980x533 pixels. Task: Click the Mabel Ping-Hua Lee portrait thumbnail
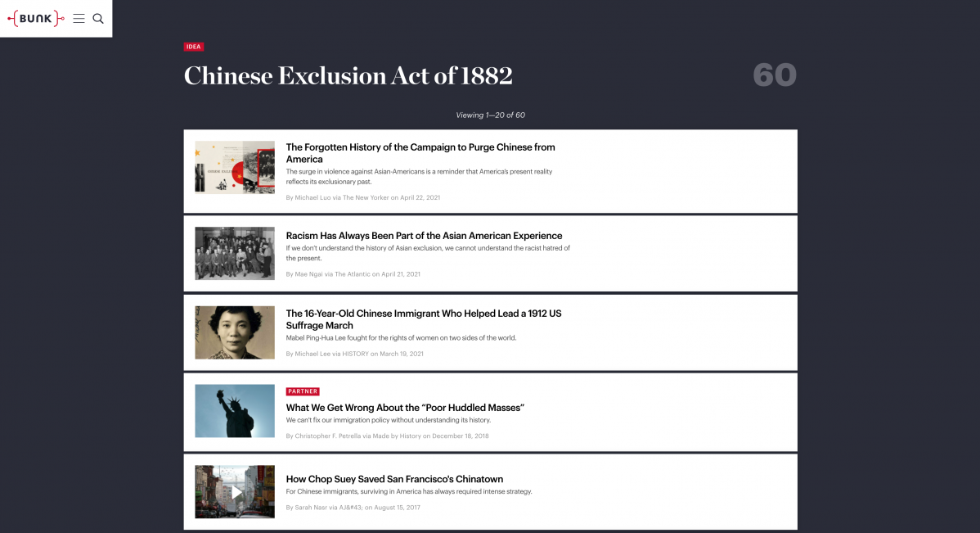coord(235,332)
